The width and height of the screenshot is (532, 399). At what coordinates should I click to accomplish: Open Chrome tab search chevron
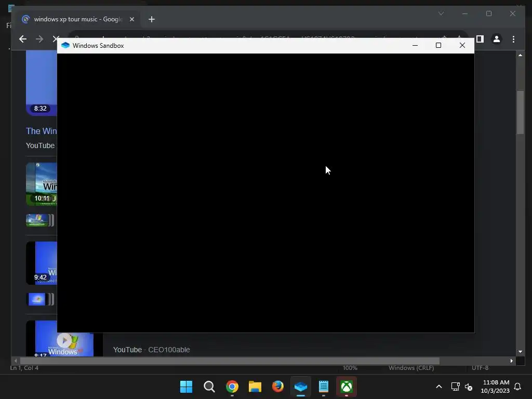[441, 14]
